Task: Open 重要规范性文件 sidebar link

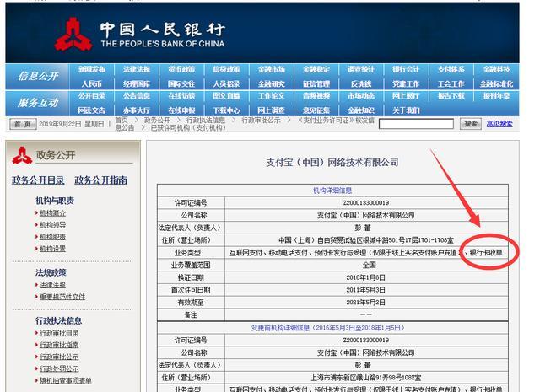Action: tap(62, 297)
